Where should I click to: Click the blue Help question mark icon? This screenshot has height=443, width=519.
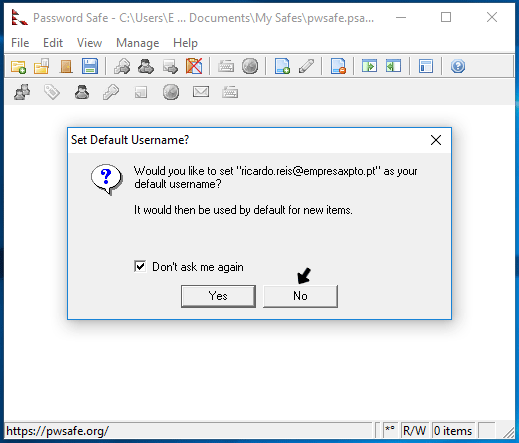coord(458,66)
